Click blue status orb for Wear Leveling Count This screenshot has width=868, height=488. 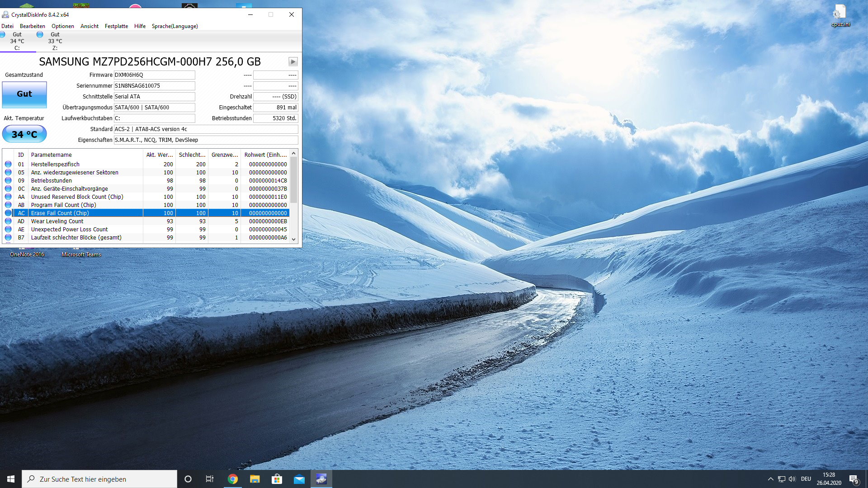click(8, 221)
